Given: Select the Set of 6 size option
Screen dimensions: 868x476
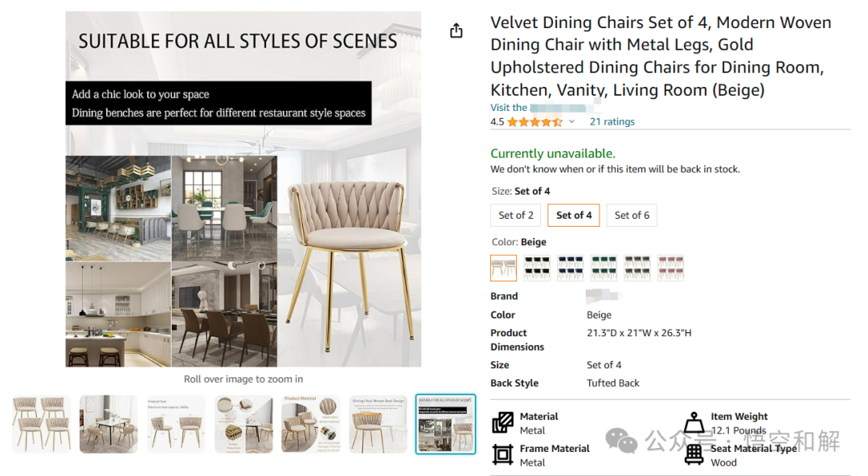Looking at the screenshot, I should click(x=632, y=215).
